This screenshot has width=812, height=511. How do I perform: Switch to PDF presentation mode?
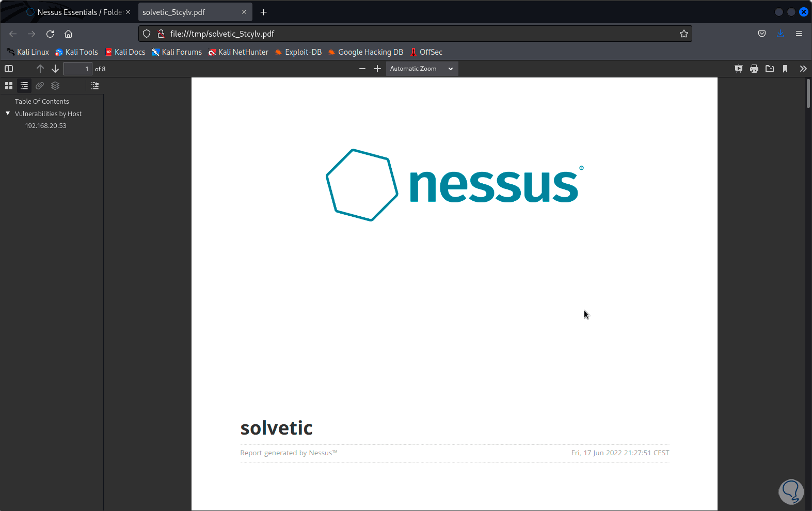pos(739,69)
